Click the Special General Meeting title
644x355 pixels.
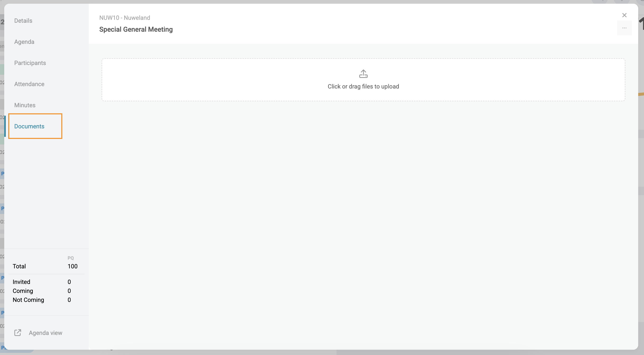click(x=136, y=29)
